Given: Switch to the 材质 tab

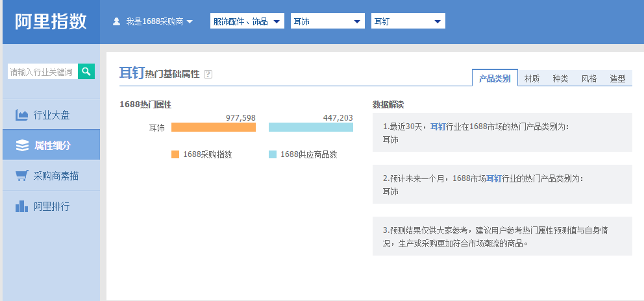Looking at the screenshot, I should (x=532, y=78).
